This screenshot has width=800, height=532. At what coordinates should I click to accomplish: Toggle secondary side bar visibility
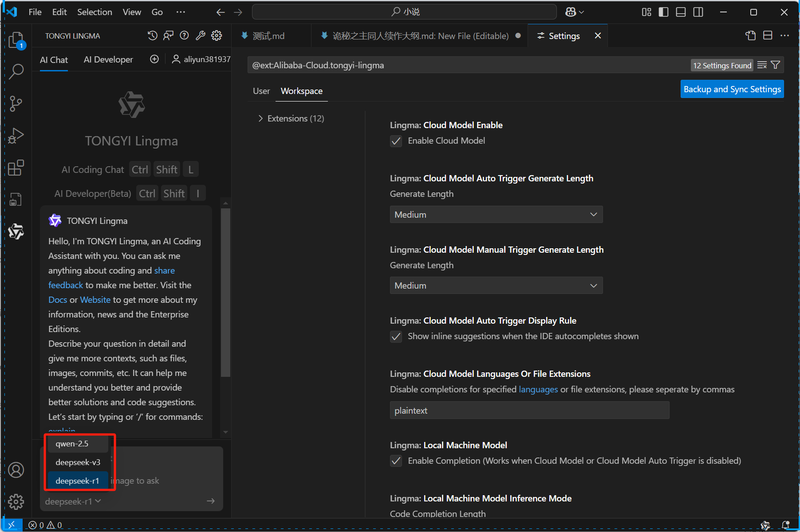coord(698,12)
